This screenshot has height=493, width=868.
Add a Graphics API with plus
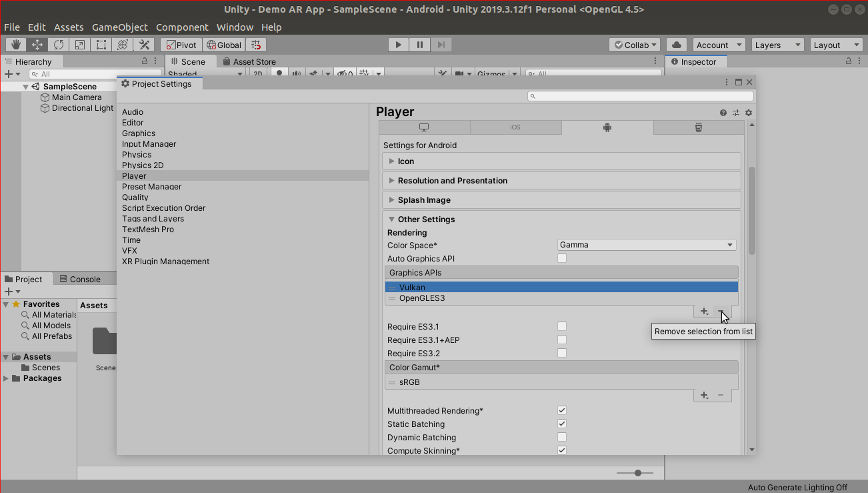pyautogui.click(x=705, y=312)
